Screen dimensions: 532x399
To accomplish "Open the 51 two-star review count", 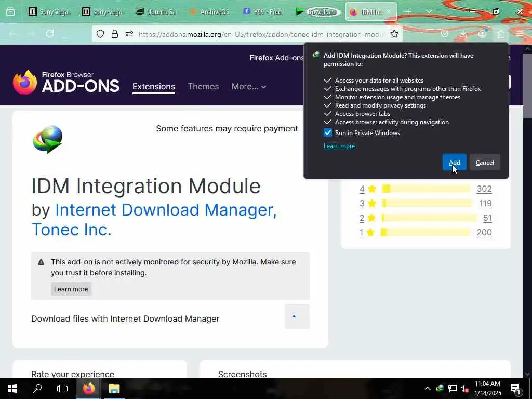I will pyautogui.click(x=487, y=218).
